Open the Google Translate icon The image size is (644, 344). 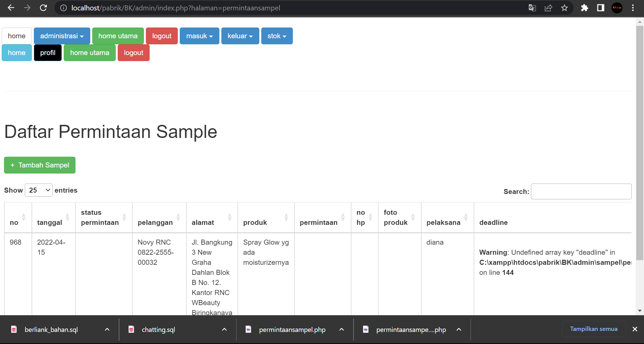point(532,8)
